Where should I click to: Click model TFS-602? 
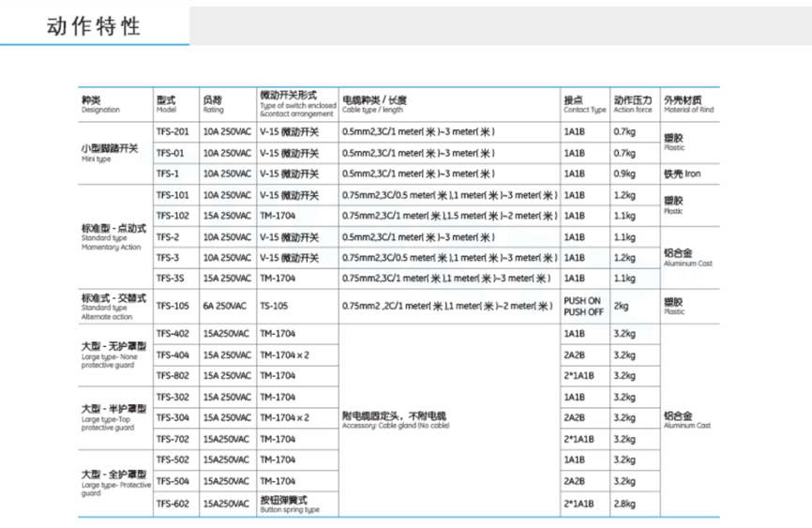tap(173, 504)
